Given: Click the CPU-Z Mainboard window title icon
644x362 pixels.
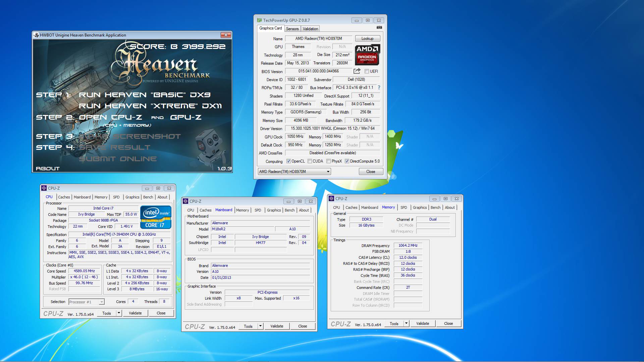Looking at the screenshot, I should click(x=185, y=201).
